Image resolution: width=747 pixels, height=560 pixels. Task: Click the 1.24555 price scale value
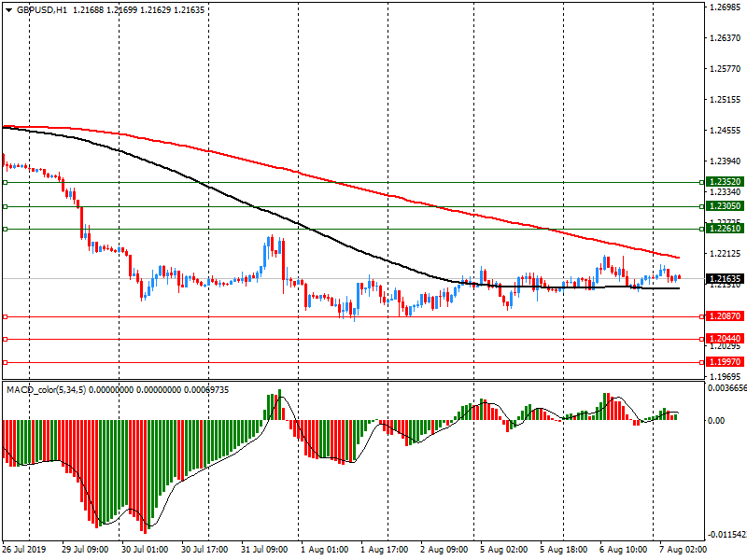pyautogui.click(x=726, y=131)
